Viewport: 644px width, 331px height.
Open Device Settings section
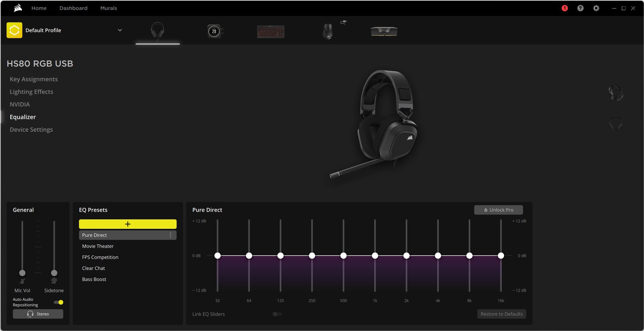pyautogui.click(x=31, y=130)
